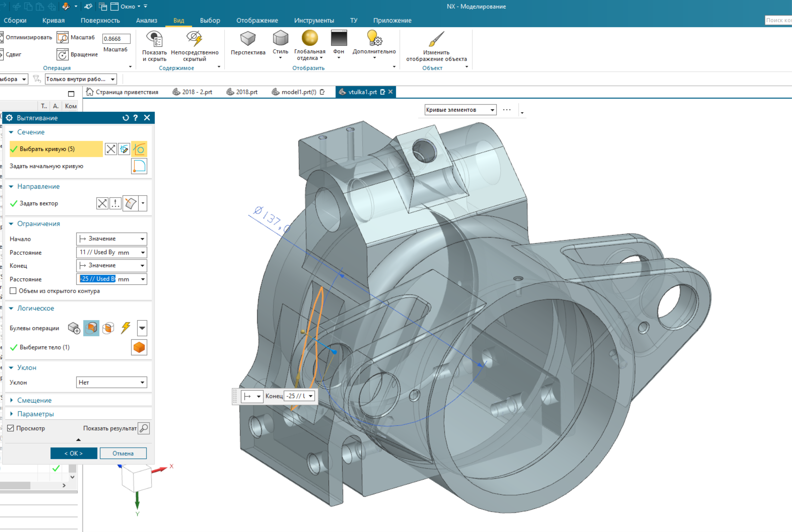This screenshot has height=532, width=792.
Task: Click the Cancel button in the dialog
Action: 123,453
